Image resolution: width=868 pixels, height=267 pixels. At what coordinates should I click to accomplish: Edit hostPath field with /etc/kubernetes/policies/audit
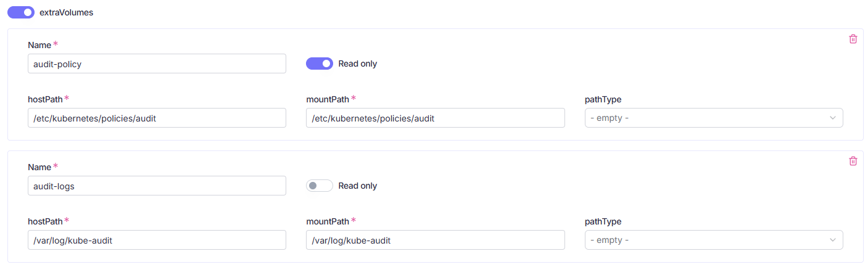tap(157, 118)
